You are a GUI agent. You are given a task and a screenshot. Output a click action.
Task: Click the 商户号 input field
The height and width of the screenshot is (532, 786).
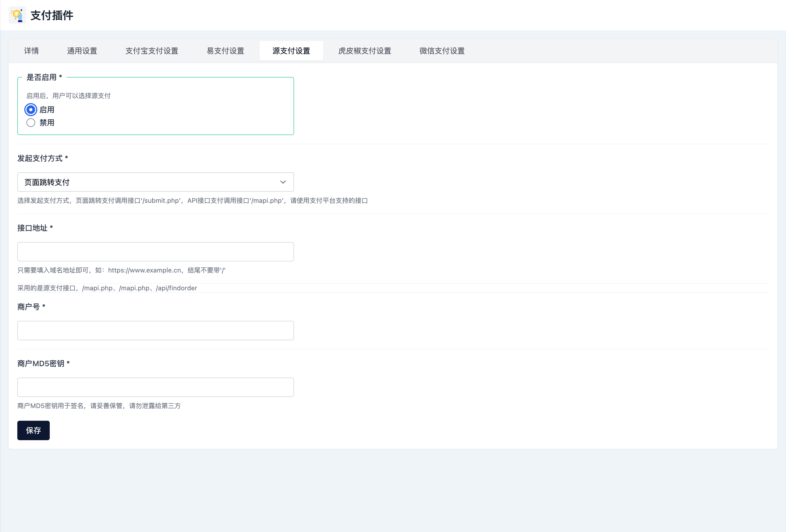pos(156,331)
